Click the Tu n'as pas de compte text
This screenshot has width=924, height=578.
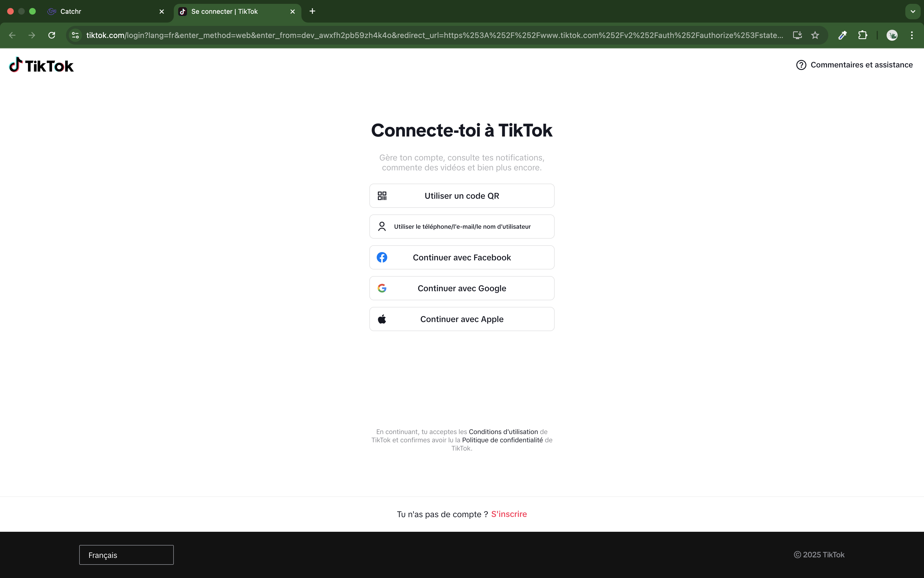click(442, 514)
